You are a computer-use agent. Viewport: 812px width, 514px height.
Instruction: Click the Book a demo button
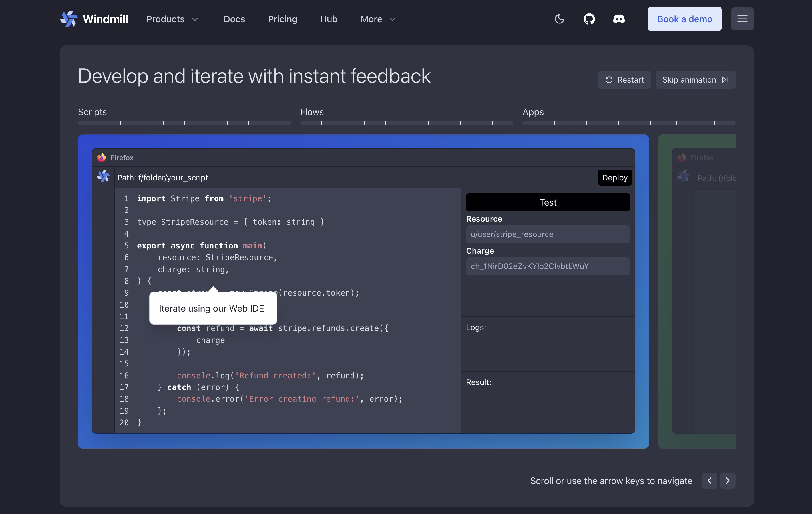[x=684, y=19]
